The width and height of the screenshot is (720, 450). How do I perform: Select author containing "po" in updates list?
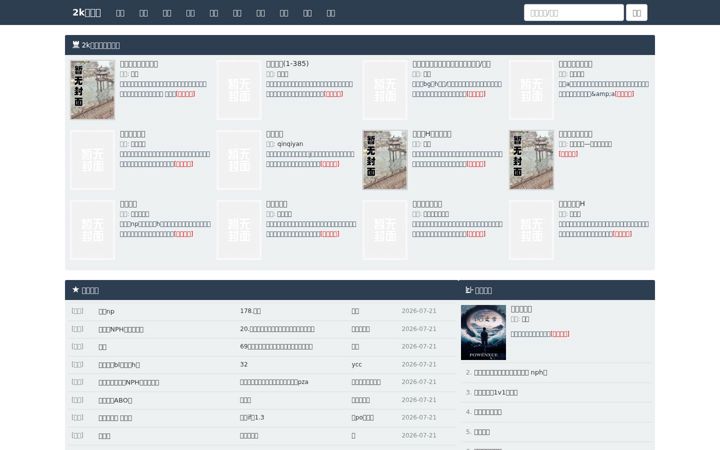click(362, 417)
